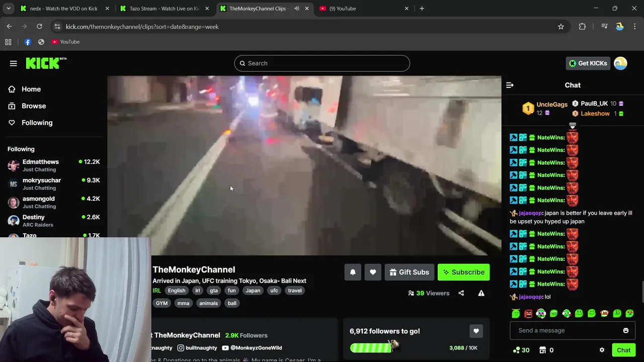Insert the heart-eyes drooling green emote

pyautogui.click(x=629, y=314)
